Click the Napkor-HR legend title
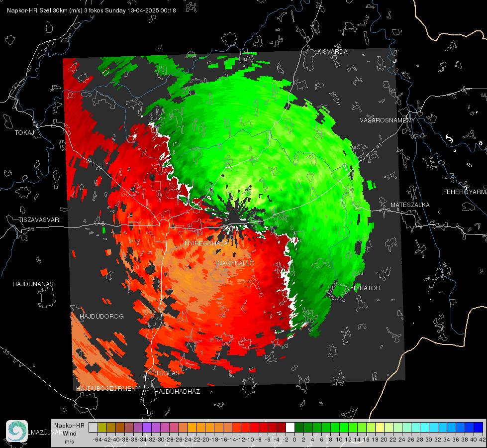 pyautogui.click(x=69, y=426)
